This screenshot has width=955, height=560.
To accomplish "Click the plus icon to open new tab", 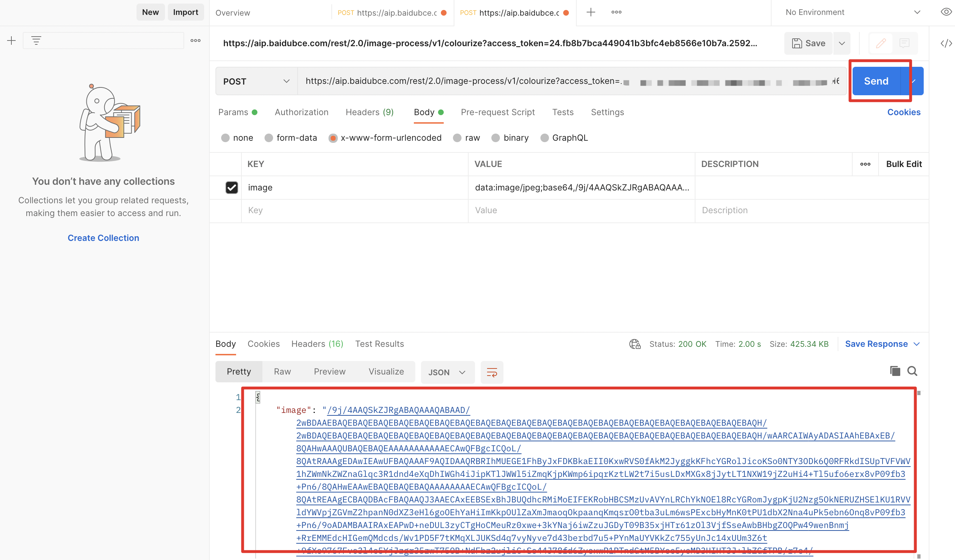I will point(591,12).
